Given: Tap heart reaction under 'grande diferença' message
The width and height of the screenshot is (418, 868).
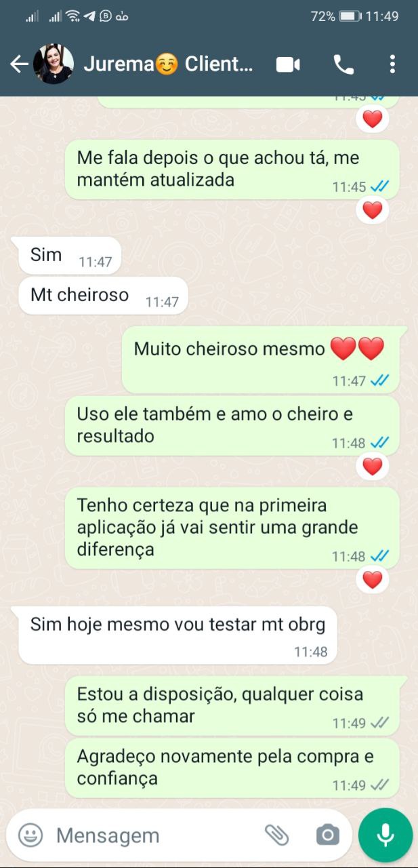Looking at the screenshot, I should pyautogui.click(x=373, y=580).
